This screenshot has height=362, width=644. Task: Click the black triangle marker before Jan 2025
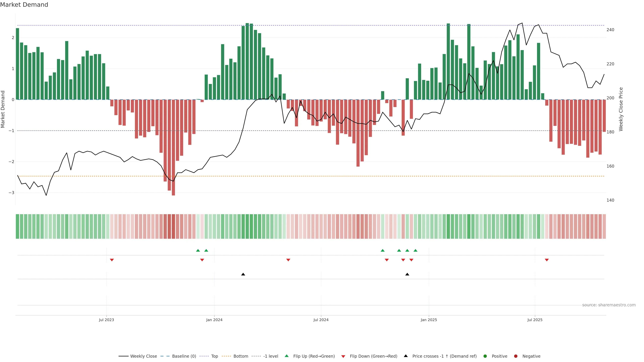tap(407, 274)
